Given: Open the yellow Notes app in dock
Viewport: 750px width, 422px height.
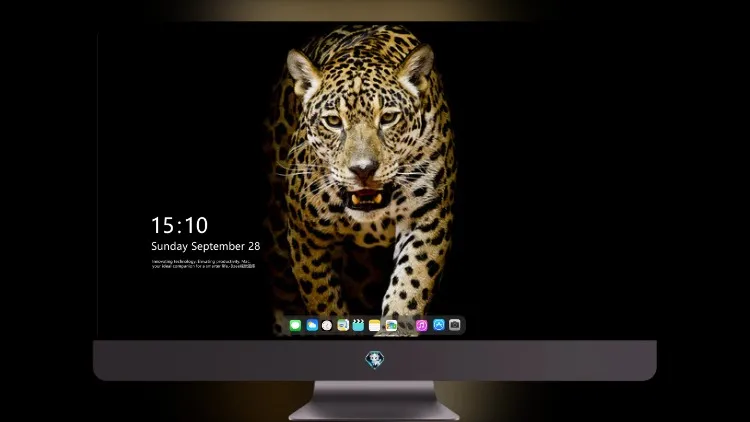Looking at the screenshot, I should pos(375,325).
